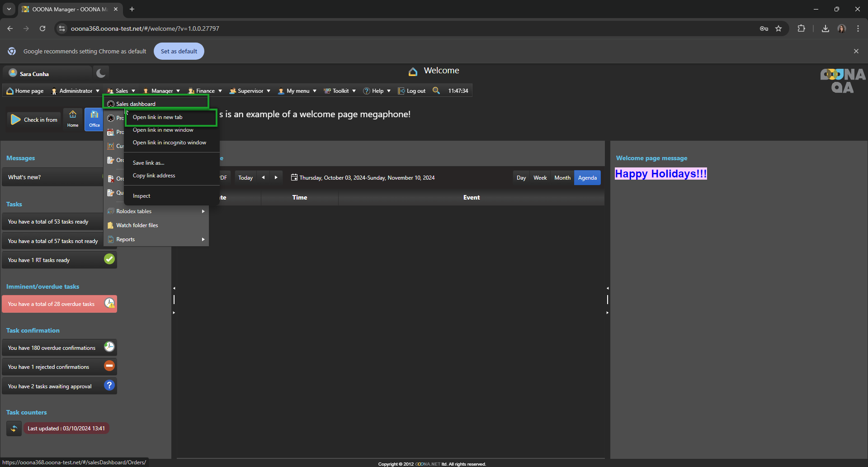Choose Open link in new tab

158,117
